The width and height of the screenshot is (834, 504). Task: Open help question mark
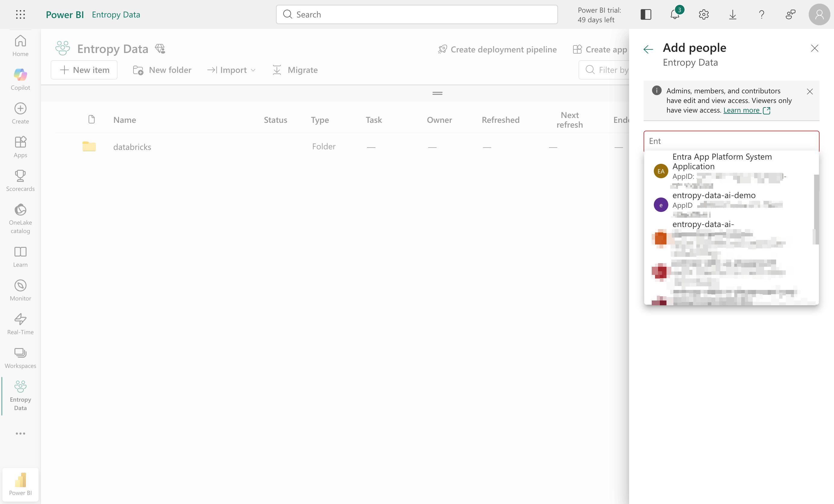[762, 14]
